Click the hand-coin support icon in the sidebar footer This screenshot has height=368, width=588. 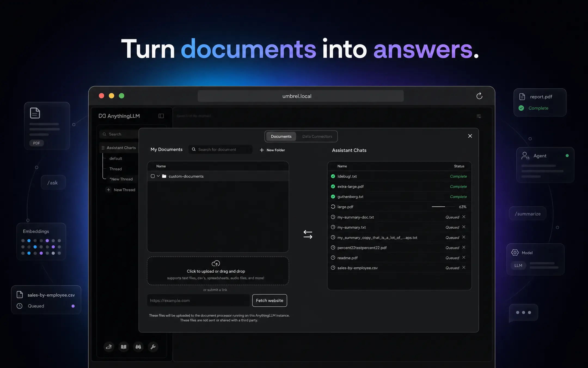pos(109,347)
